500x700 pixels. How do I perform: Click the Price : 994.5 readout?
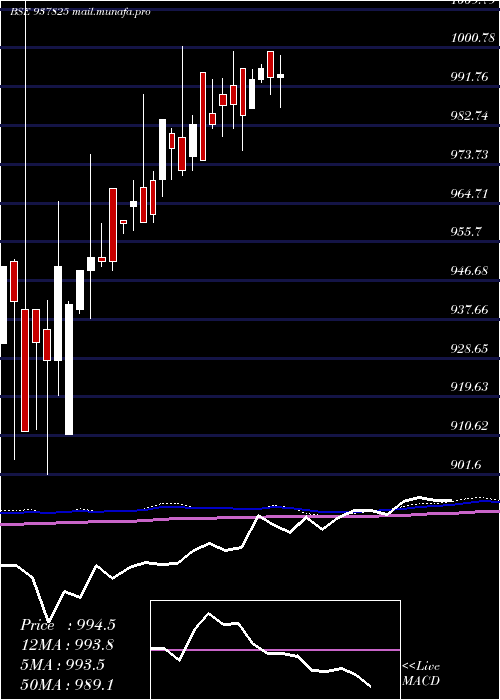[x=68, y=625]
